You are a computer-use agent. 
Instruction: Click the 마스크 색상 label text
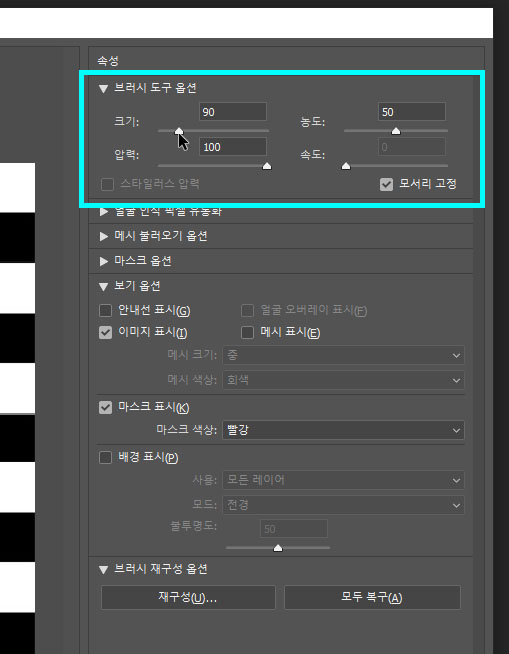pyautogui.click(x=186, y=430)
